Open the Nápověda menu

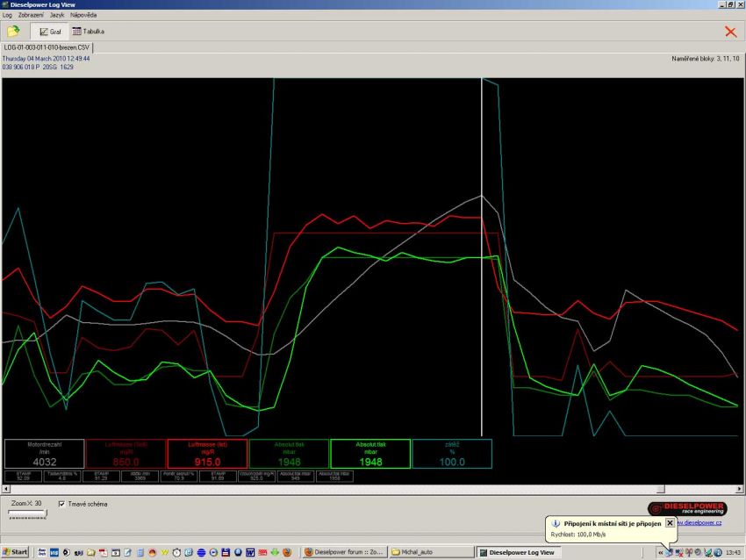[x=83, y=15]
